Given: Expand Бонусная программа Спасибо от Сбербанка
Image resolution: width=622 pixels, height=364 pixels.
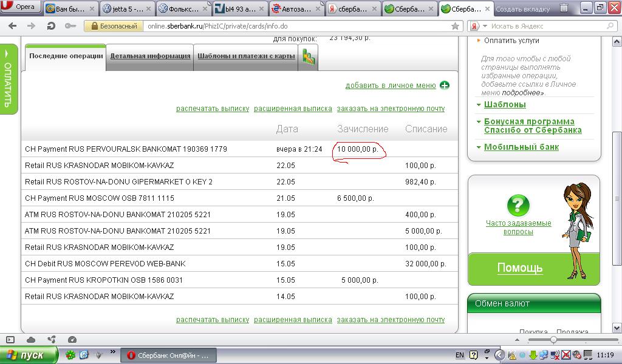Looking at the screenshot, I should click(532, 126).
